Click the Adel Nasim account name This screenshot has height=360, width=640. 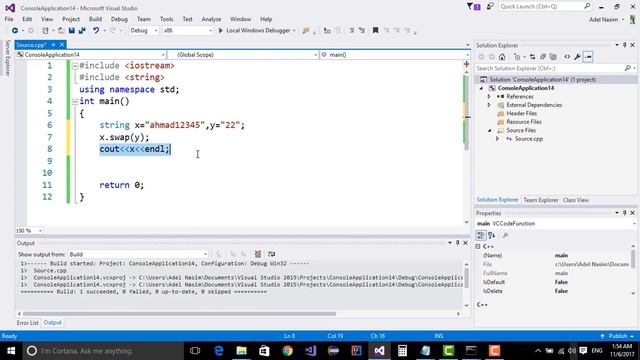click(603, 20)
